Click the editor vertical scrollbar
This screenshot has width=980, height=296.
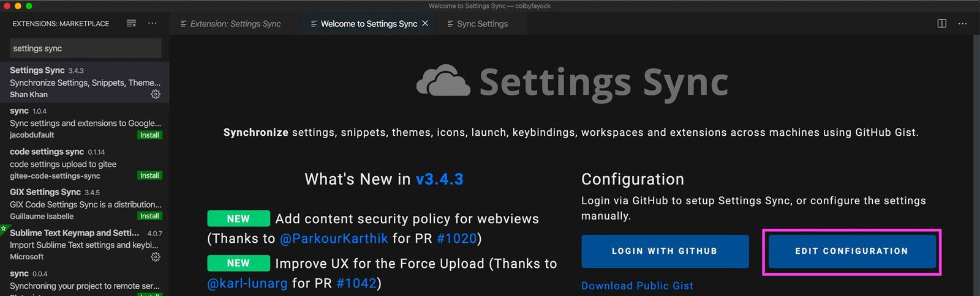coord(976,165)
